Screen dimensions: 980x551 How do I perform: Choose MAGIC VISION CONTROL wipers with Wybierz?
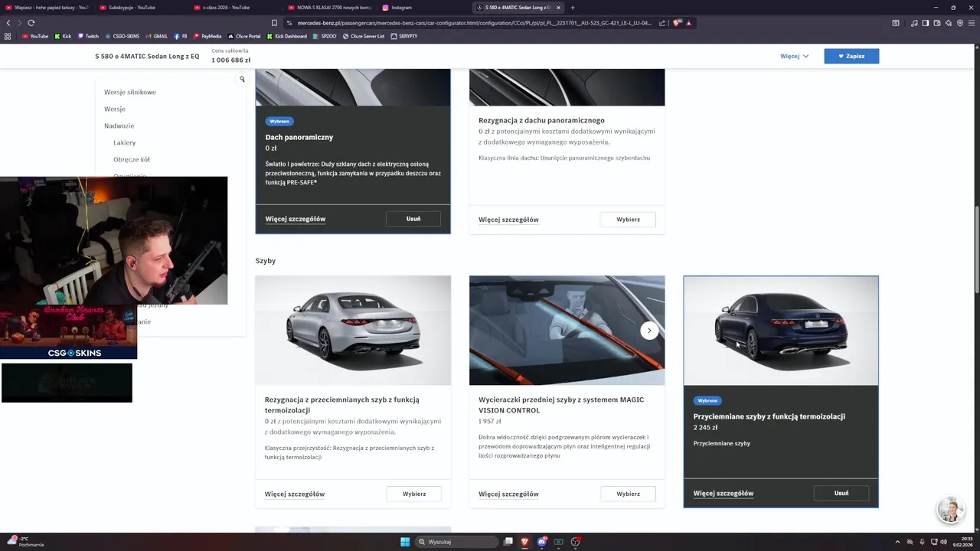(x=628, y=494)
